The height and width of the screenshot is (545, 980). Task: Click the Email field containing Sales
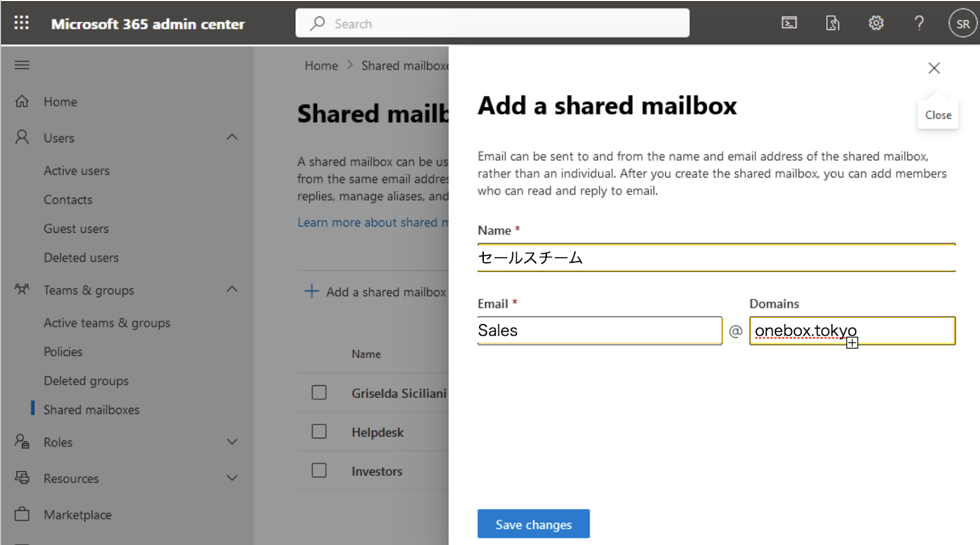coord(600,331)
